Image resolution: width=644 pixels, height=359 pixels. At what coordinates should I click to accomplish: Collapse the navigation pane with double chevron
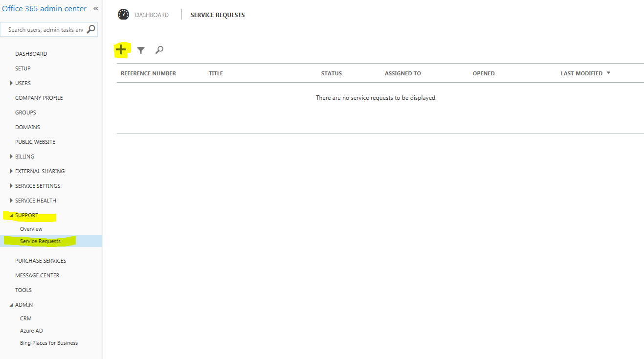coord(96,9)
